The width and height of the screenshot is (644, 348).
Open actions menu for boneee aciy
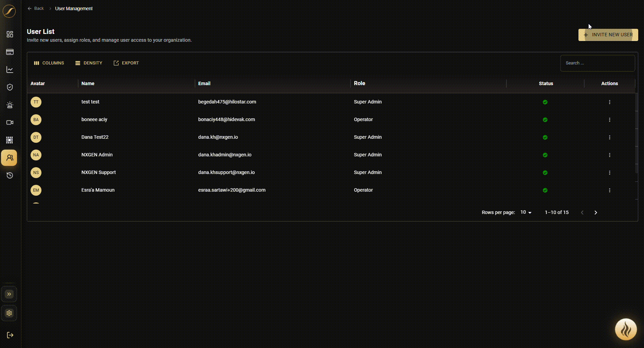610,120
